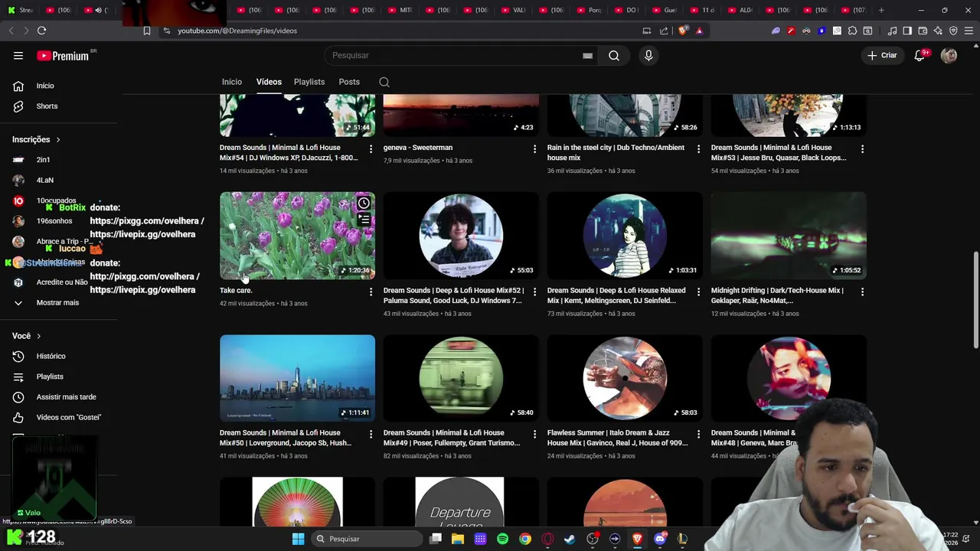Expand Inscrições section chevron

(x=57, y=140)
